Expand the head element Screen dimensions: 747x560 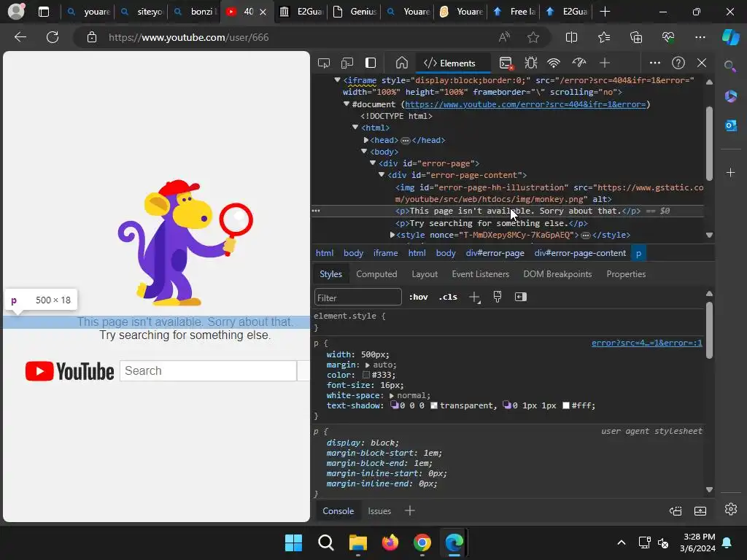click(x=366, y=139)
